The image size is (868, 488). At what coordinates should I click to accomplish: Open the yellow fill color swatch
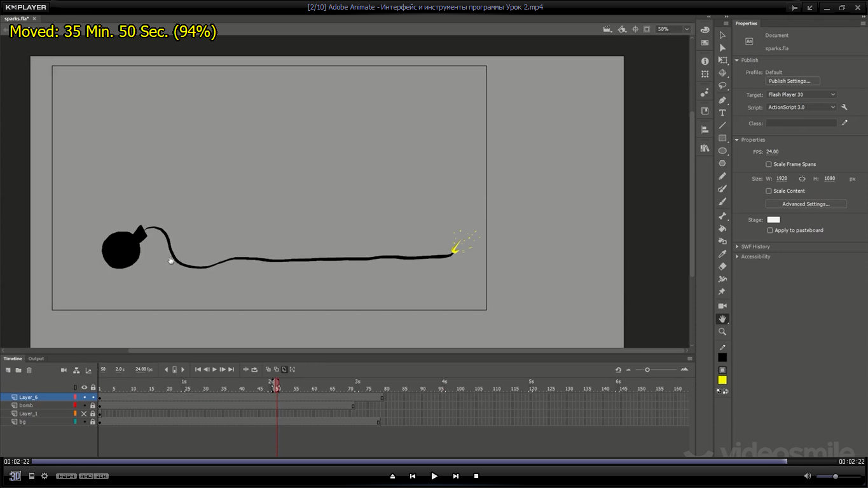[722, 380]
